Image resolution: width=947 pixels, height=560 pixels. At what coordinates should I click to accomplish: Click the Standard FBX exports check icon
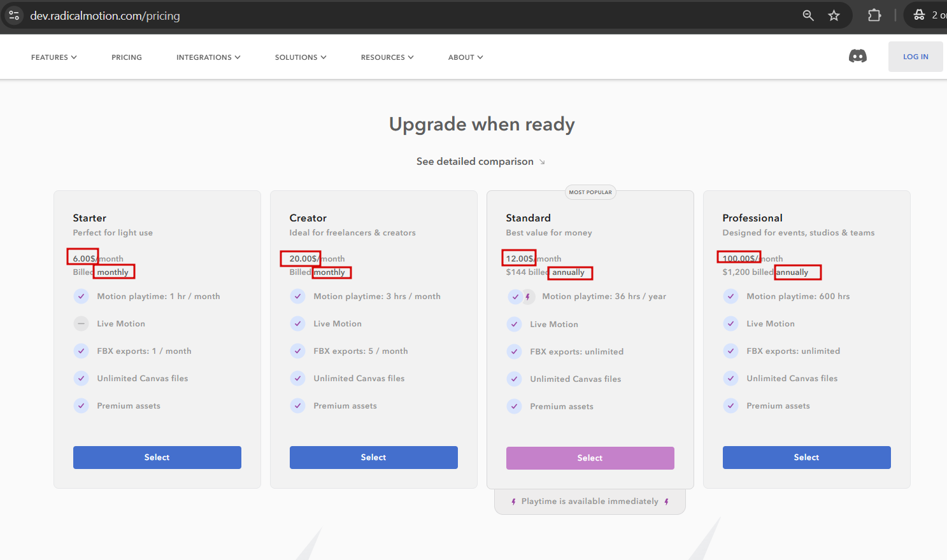click(514, 352)
